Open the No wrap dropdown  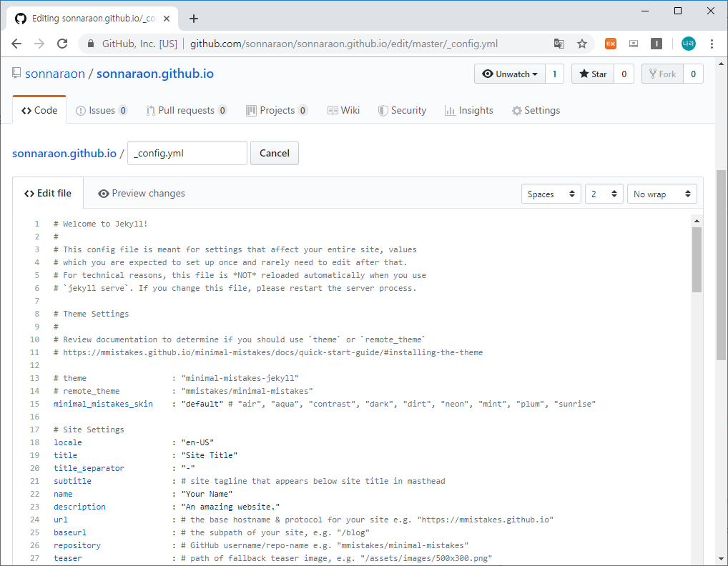[x=662, y=194]
